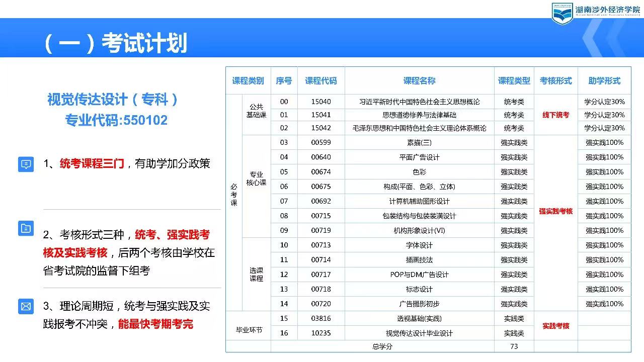Switch to the 课程类别 column header

247,80
